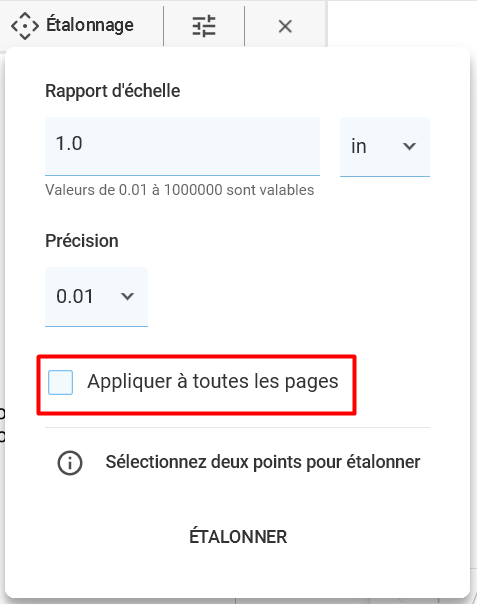Click the "Valeurs de 0.01 à 1000000" hint text
477x604 pixels.
coord(180,190)
